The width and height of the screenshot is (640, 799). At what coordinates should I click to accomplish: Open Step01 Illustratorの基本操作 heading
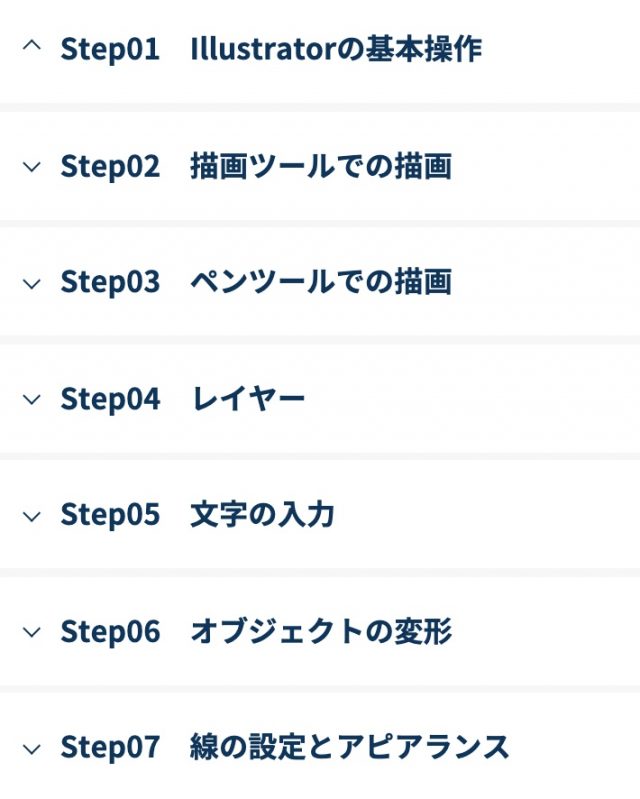point(336,49)
